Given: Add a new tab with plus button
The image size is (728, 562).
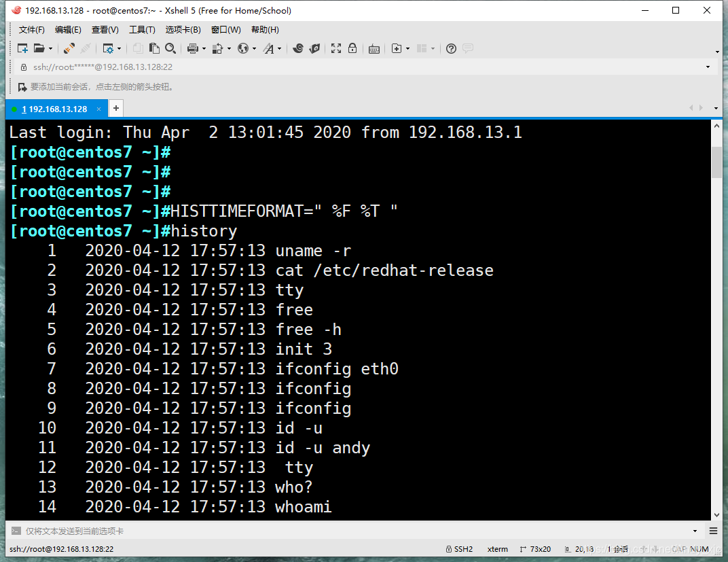Looking at the screenshot, I should (x=116, y=108).
